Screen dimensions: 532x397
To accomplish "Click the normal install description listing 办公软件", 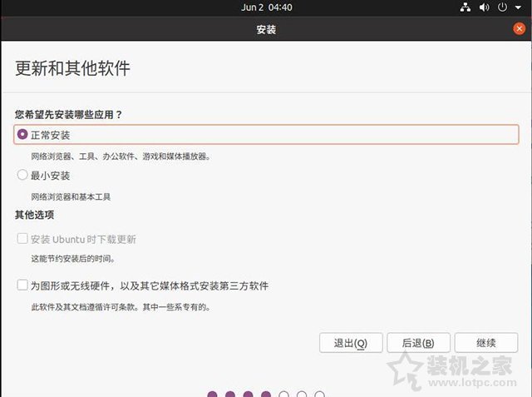I will pos(121,156).
